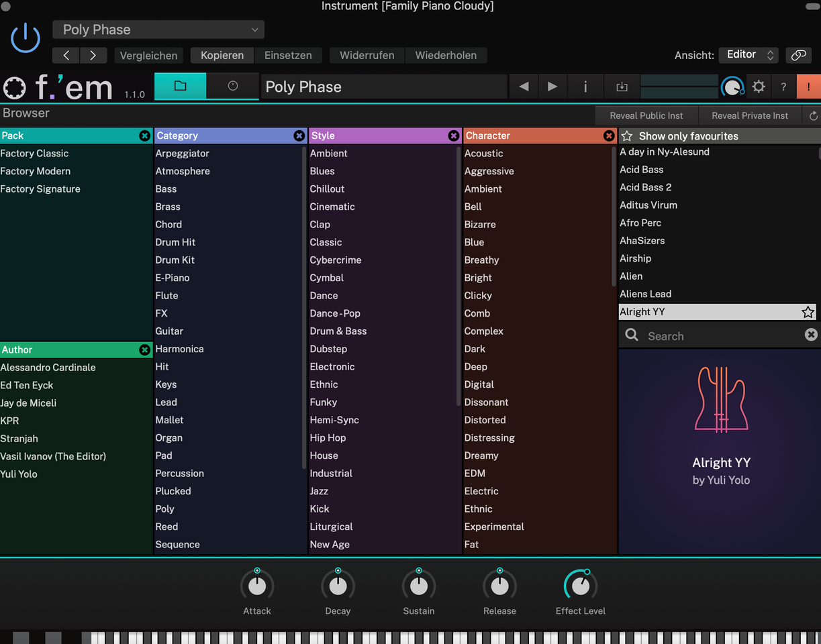Go to previous preset with left chevron
Screen dimensions: 821x644
66,56
